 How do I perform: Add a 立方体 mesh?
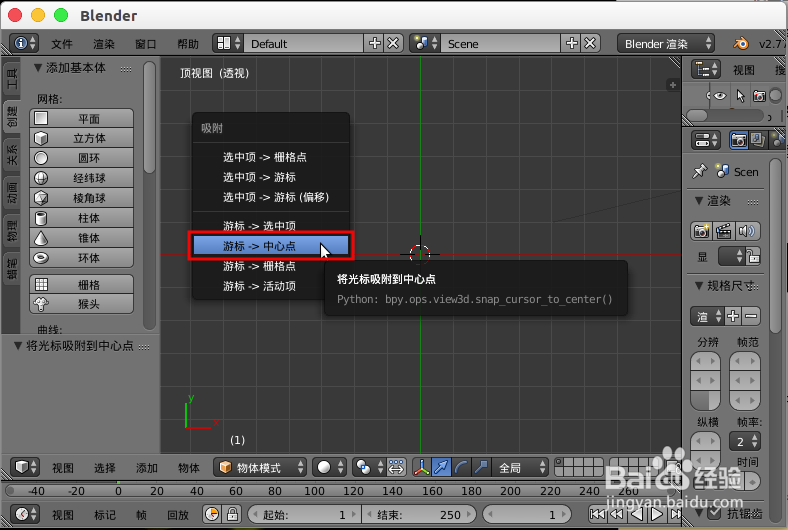81,138
